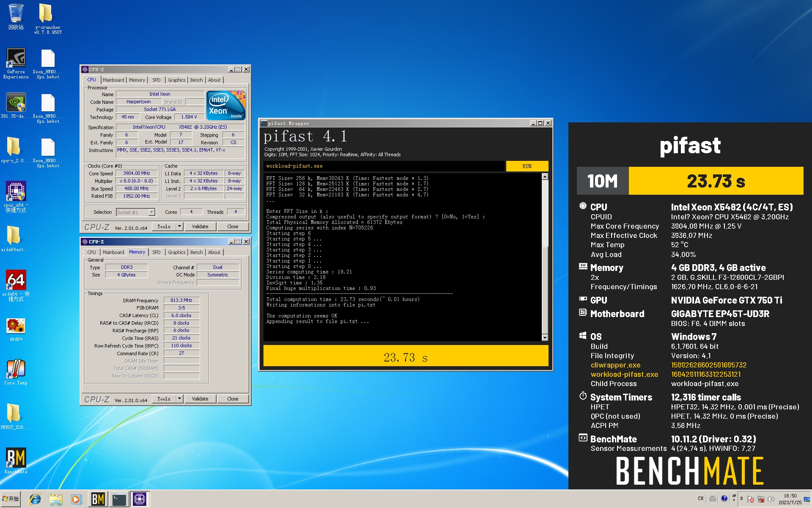
Task: Open About tab in top CPU-Z window
Action: pos(214,80)
